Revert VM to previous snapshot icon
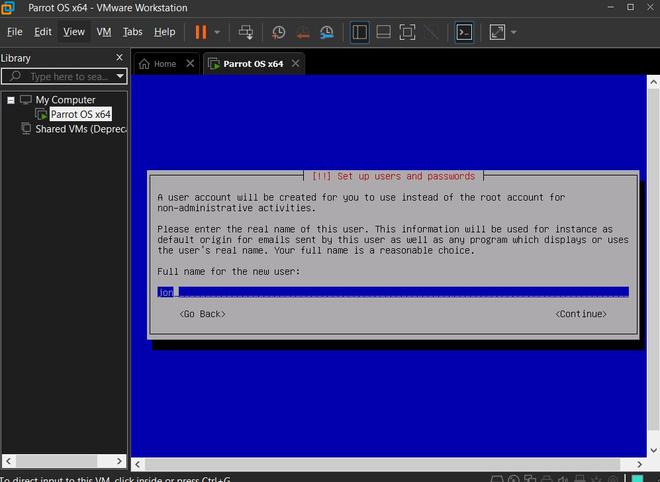Viewport: 660px width, 482px height. coord(303,32)
